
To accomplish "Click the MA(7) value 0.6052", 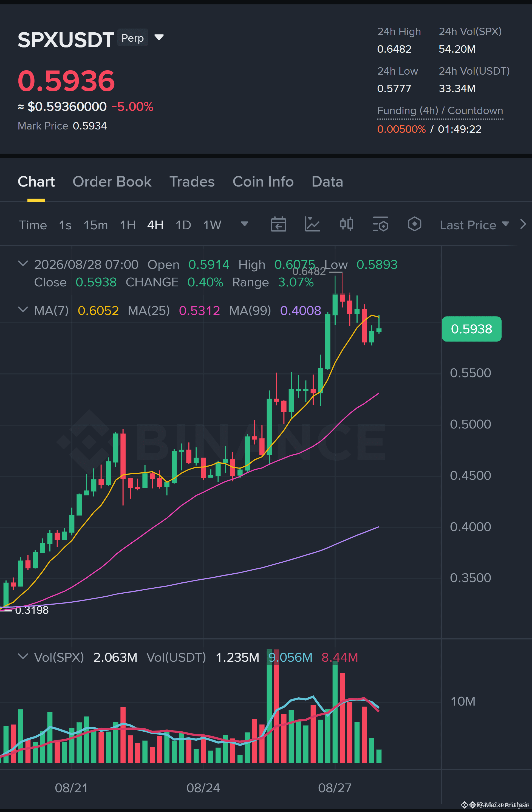I will click(98, 311).
